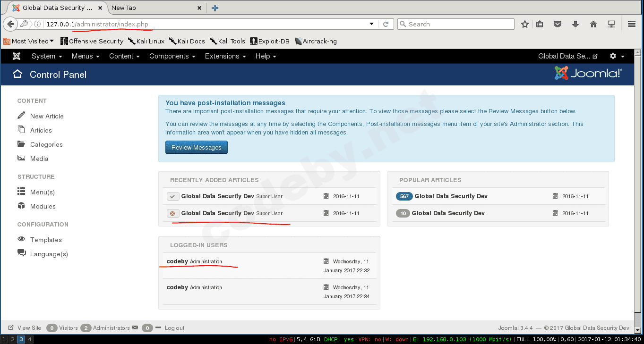Click the Joomla icon in the admin menu bar
The height and width of the screenshot is (344, 644).
(17, 56)
